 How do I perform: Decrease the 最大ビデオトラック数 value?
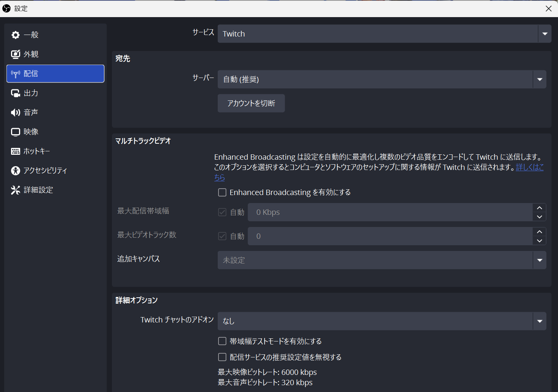pos(539,241)
